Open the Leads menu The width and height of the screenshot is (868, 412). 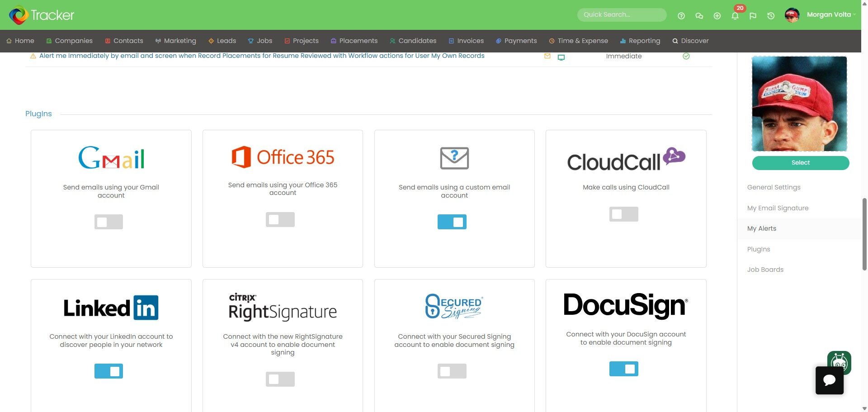pyautogui.click(x=222, y=41)
